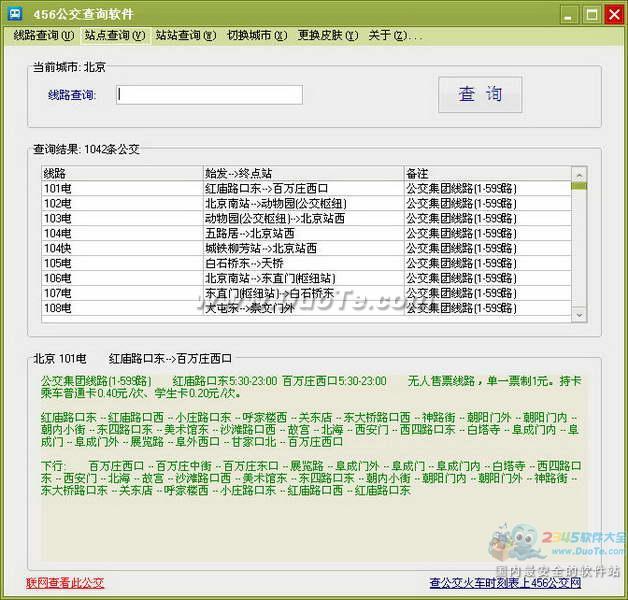Select the 104电 route row
Image resolution: width=628 pixels, height=600 pixels.
(x=306, y=233)
